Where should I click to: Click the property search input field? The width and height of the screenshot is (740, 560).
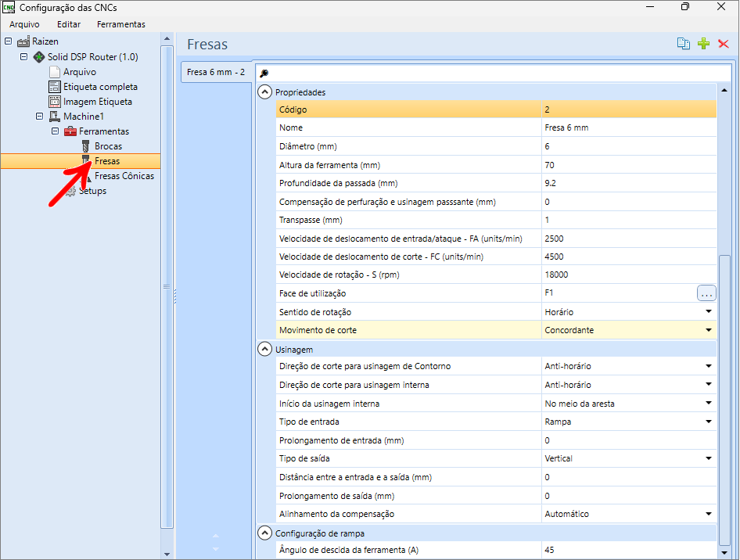pyautogui.click(x=494, y=73)
